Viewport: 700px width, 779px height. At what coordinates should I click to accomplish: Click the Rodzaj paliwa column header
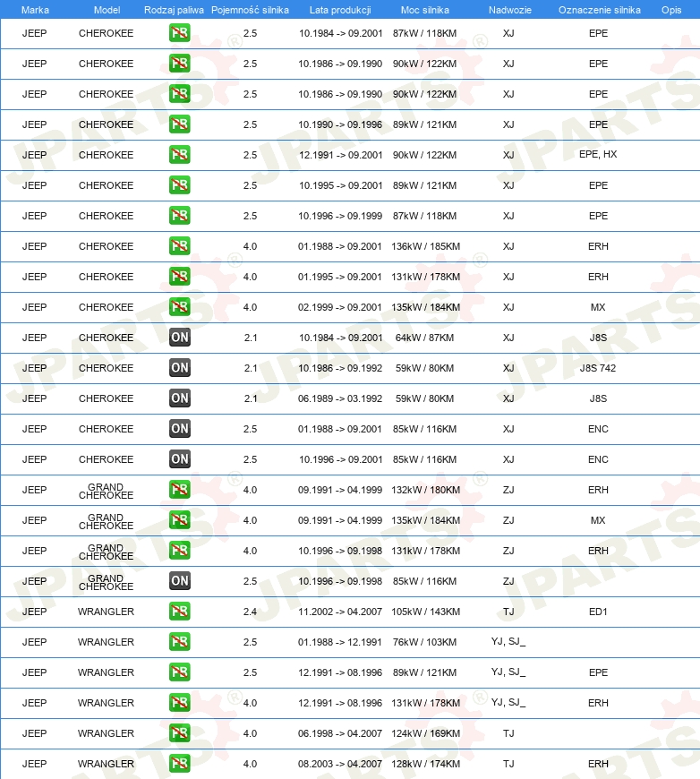point(174,10)
